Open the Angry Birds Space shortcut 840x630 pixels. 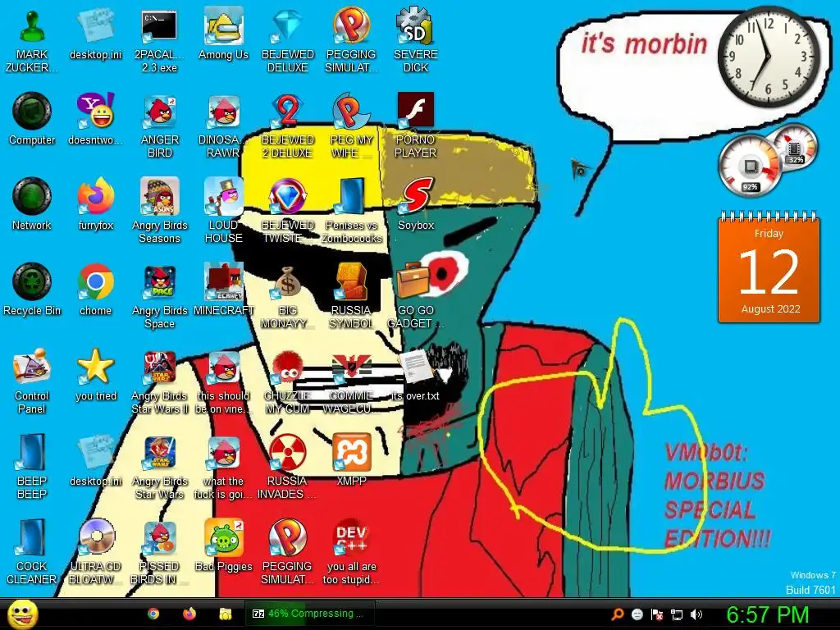coord(160,297)
